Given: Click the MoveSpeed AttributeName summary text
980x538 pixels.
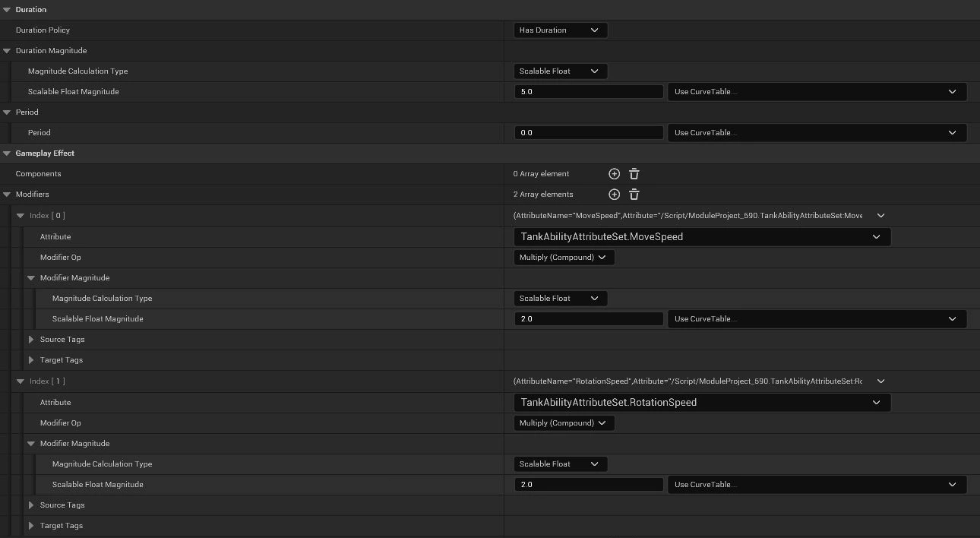Looking at the screenshot, I should (x=688, y=216).
